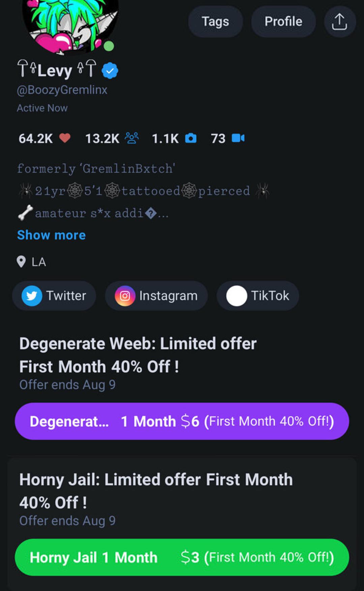Viewport: 364px width, 591px height.
Task: Tap the green online status dot
Action: [109, 46]
